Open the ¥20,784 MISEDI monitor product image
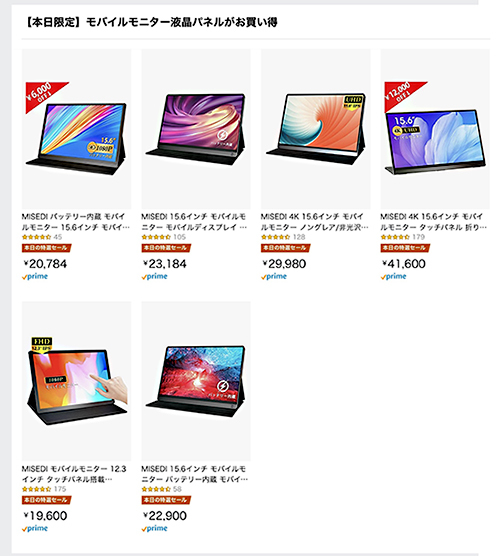Viewport: 500px width, 556px height. point(76,129)
